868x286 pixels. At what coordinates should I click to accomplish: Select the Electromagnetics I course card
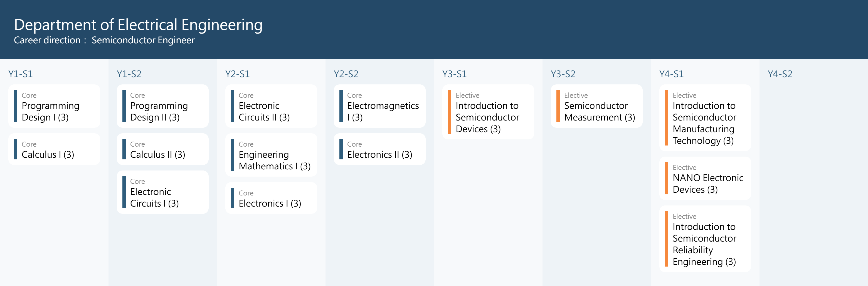point(379,106)
